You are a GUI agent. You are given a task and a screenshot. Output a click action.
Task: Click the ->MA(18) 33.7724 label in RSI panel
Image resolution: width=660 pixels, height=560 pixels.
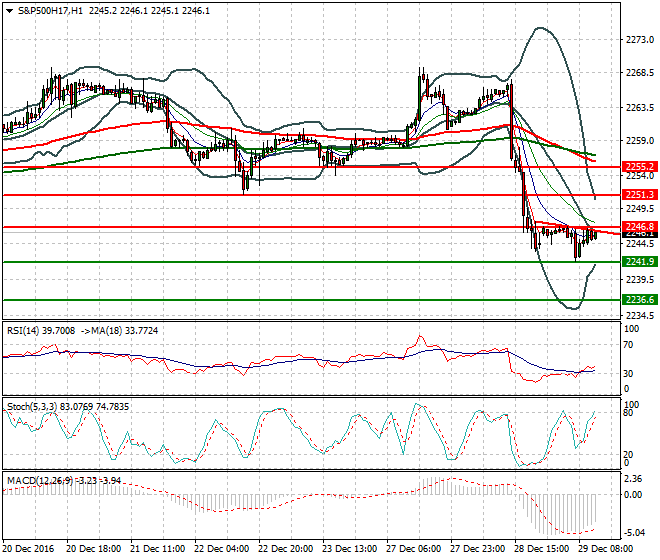tap(118, 331)
